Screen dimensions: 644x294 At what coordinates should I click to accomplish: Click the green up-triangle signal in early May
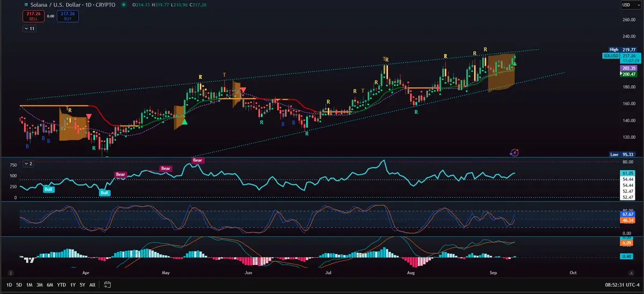(184, 121)
